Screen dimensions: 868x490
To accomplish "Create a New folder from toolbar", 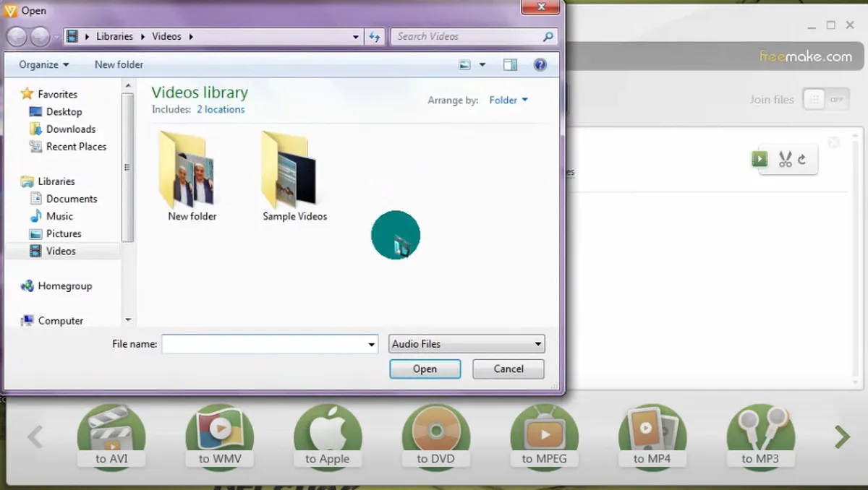I will (119, 64).
